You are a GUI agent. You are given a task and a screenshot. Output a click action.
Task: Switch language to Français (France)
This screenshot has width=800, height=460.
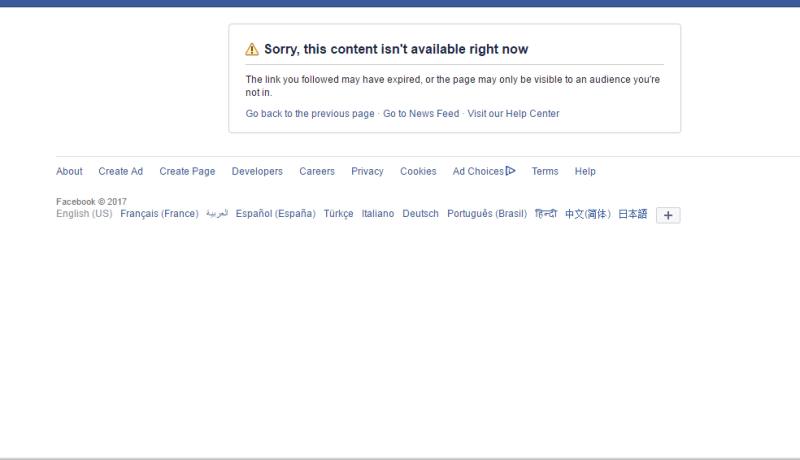(x=159, y=214)
